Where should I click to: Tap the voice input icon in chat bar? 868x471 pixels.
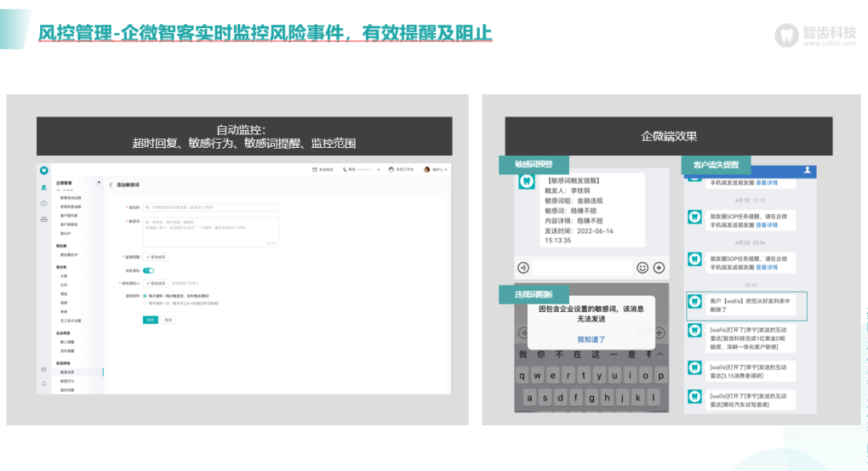pyautogui.click(x=523, y=268)
